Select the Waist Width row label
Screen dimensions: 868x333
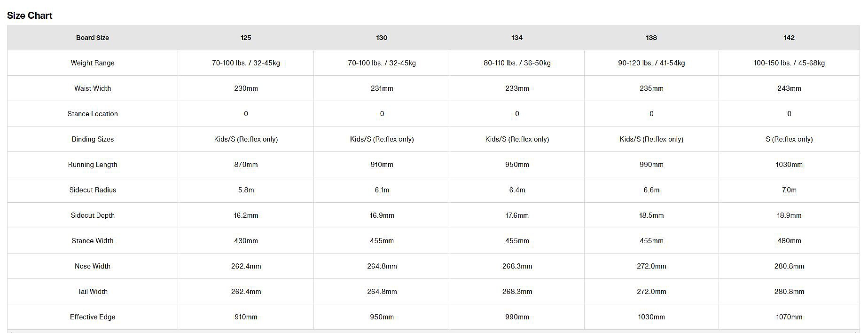tap(93, 88)
